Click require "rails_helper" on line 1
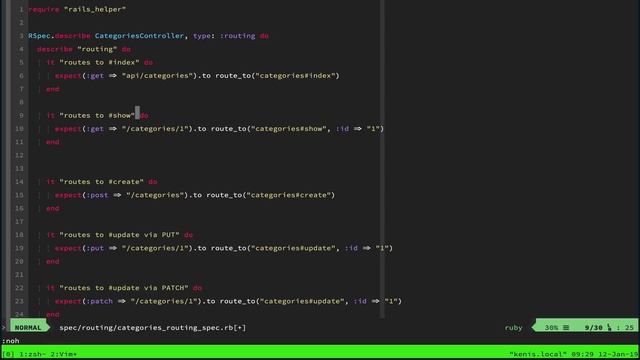This screenshot has width=640, height=360. pos(77,9)
